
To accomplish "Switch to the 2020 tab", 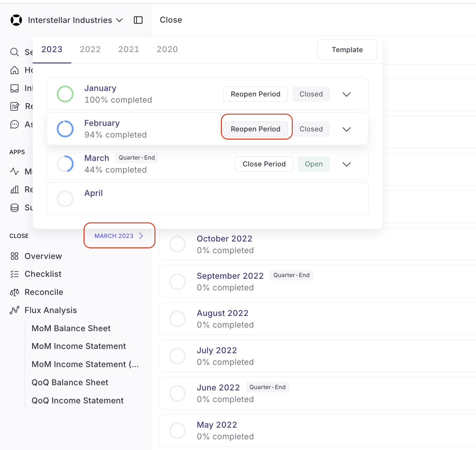I will point(167,49).
